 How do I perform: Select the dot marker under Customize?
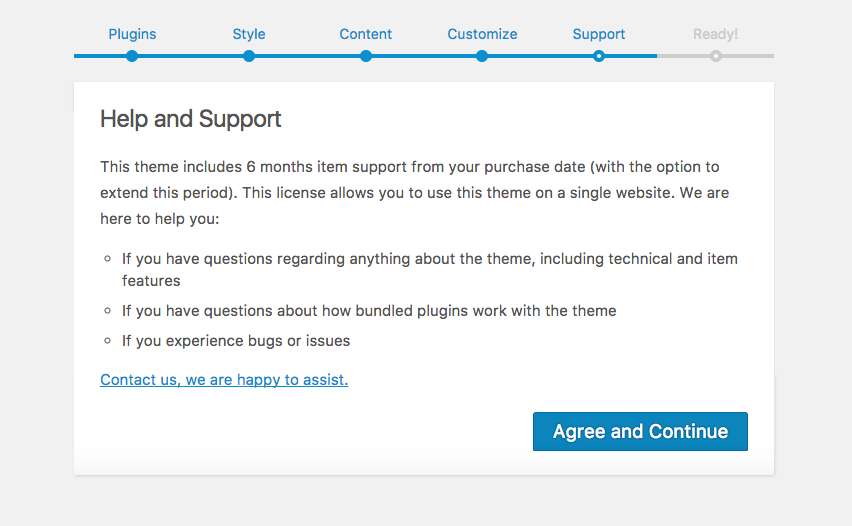[x=482, y=56]
